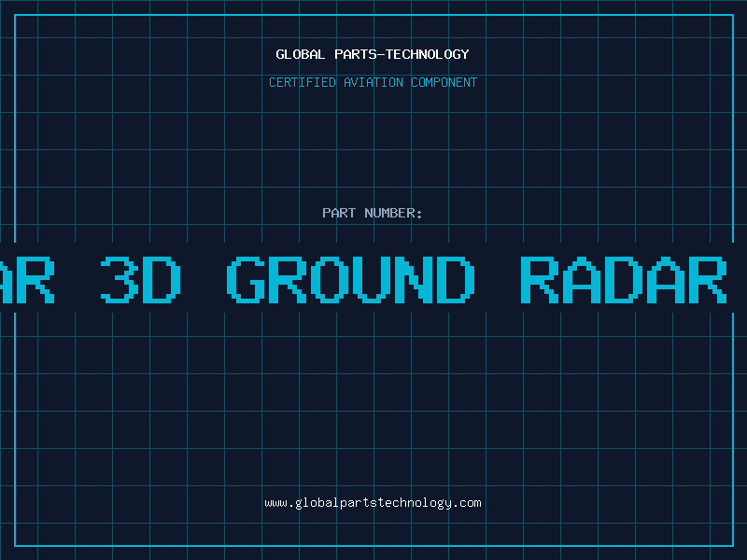Click the bottom-left corner of the cyan border frame
The image size is (747, 560).
pos(15,545)
